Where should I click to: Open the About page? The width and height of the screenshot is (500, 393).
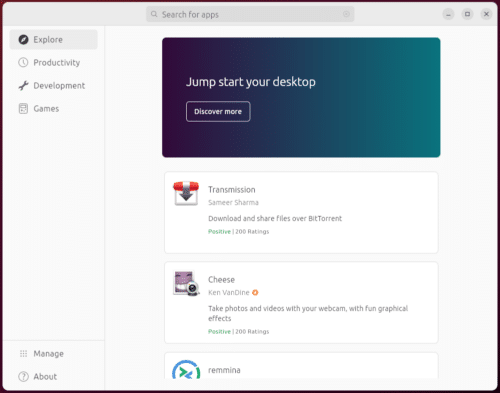coord(54,377)
